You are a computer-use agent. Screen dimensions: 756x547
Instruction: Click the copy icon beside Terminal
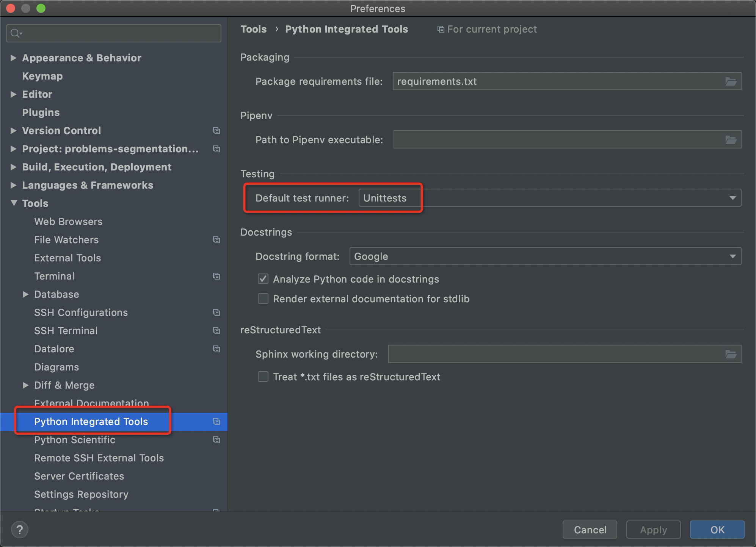[216, 276]
